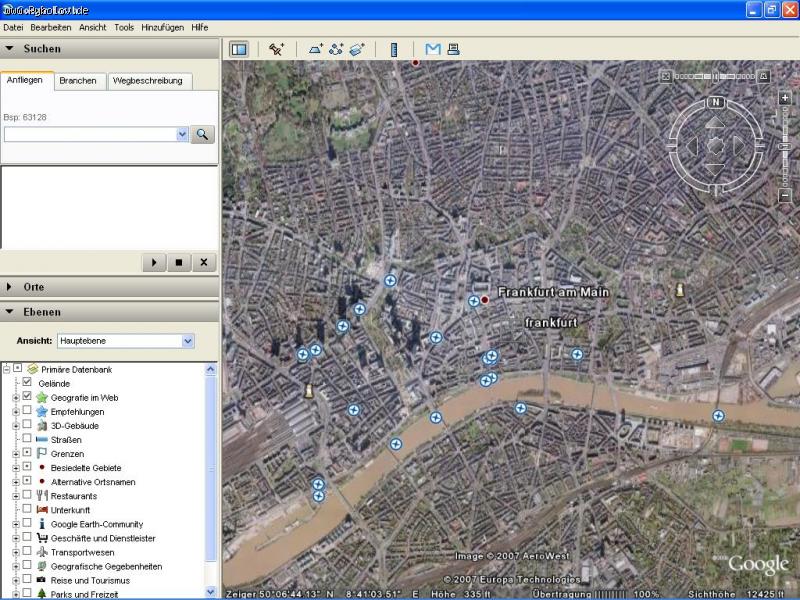Select the add polygon tool
The image size is (800, 600).
(316, 48)
